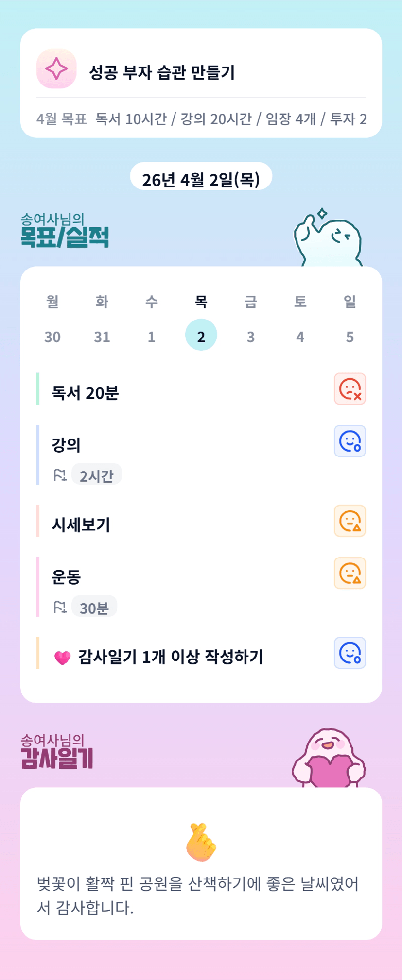The height and width of the screenshot is (980, 402).
Task: Click the 30분 target tag
Action: tap(94, 607)
